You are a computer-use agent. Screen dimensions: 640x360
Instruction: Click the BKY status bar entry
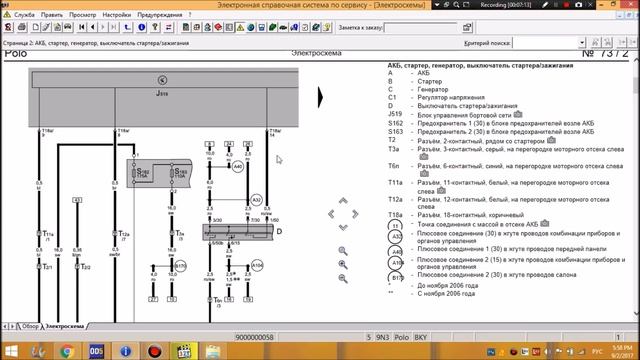click(x=420, y=337)
